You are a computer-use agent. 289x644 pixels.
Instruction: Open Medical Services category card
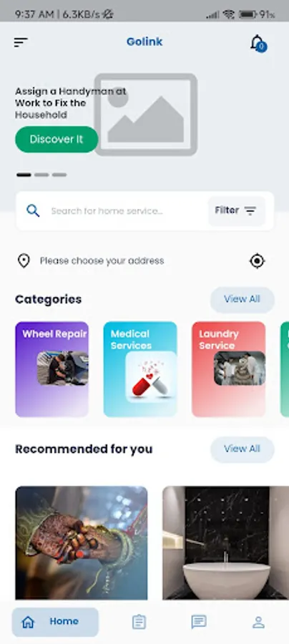click(x=140, y=369)
